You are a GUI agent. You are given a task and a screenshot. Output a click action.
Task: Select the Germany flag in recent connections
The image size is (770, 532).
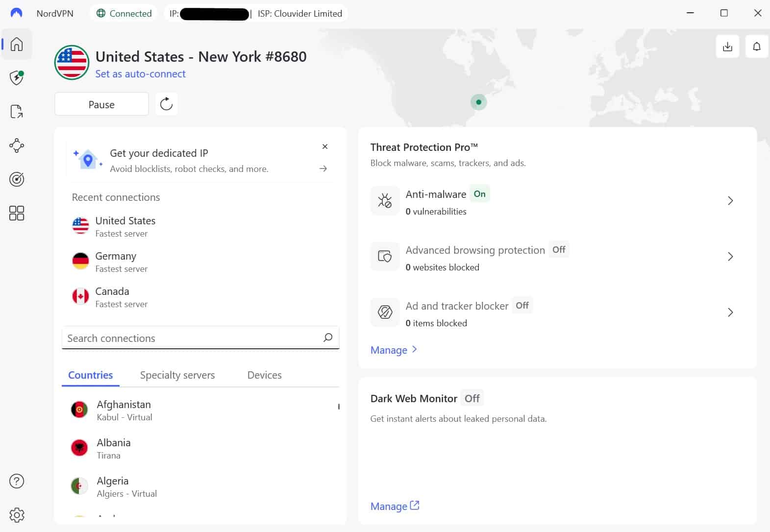pos(80,262)
